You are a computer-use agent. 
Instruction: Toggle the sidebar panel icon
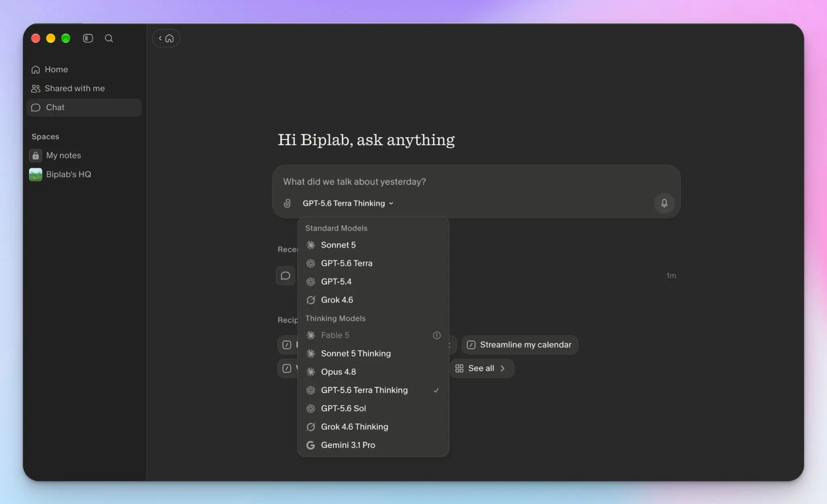(x=88, y=38)
